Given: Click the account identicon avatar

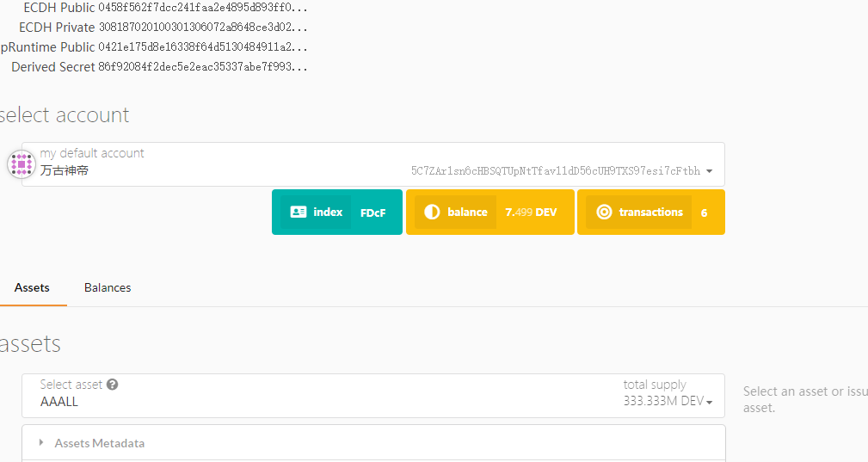Looking at the screenshot, I should point(22,164).
